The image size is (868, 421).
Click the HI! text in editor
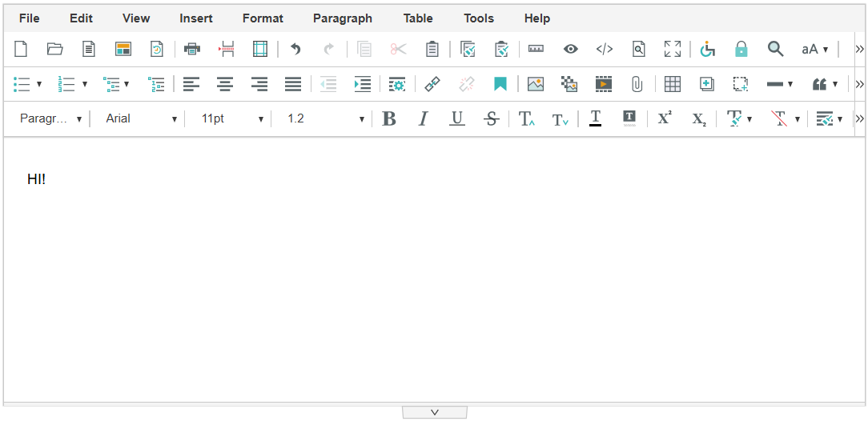click(x=37, y=179)
